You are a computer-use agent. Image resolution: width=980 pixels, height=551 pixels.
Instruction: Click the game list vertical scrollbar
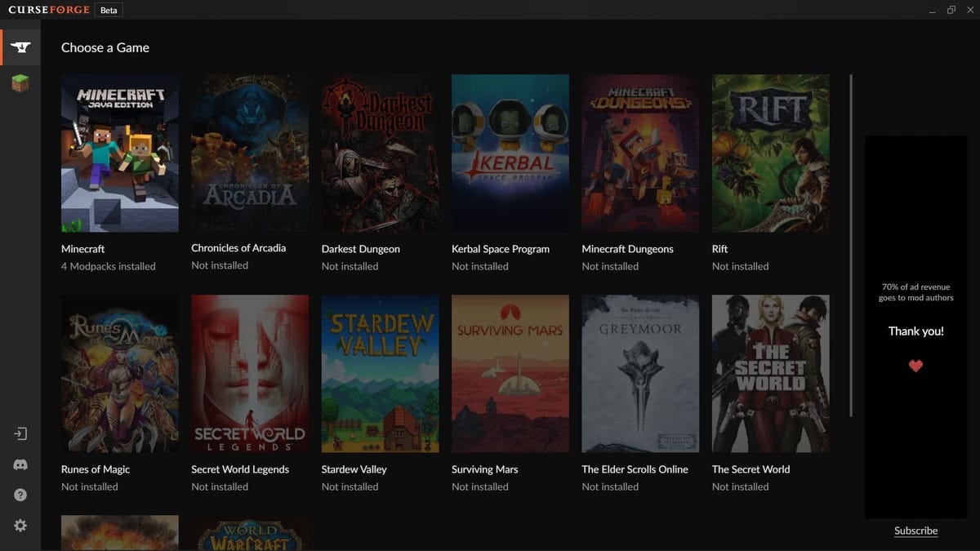(x=851, y=245)
